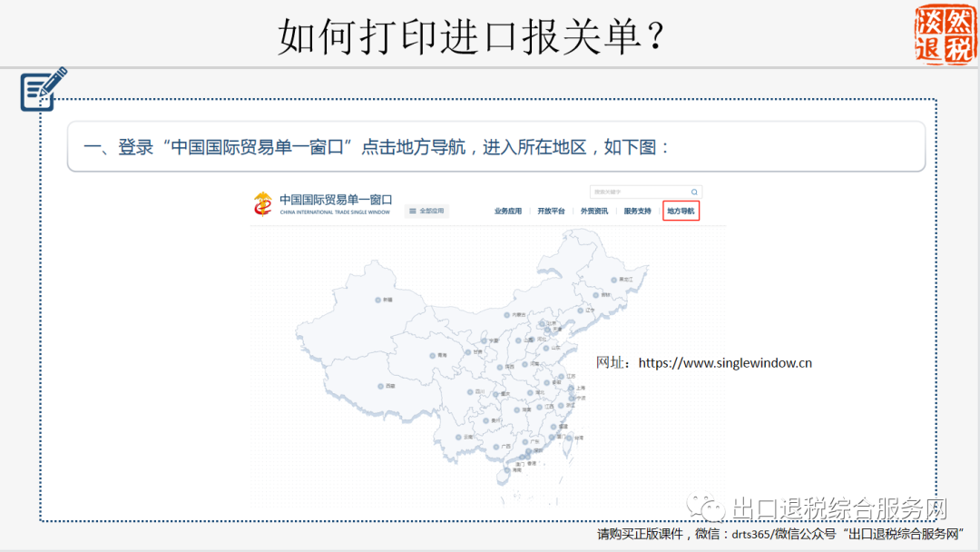Click the 广西 marker on the map

tap(495, 447)
